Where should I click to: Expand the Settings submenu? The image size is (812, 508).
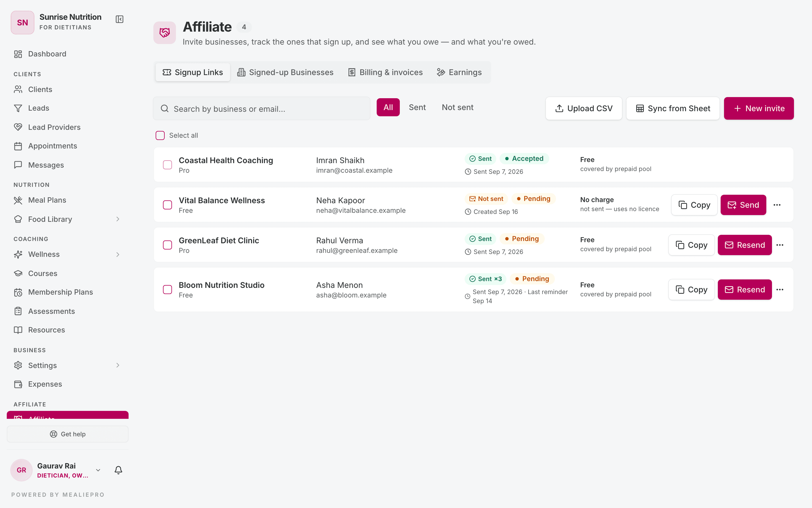pyautogui.click(x=118, y=365)
